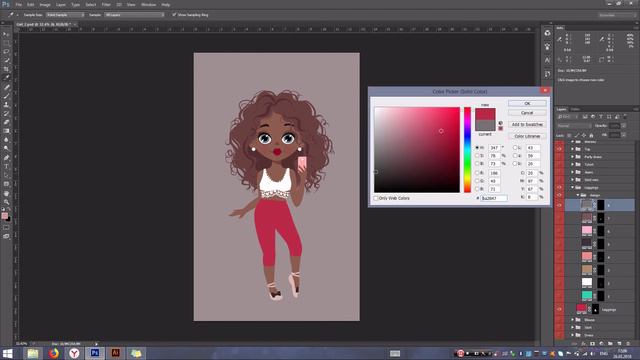Image resolution: width=640 pixels, height=360 pixels.
Task: Open Illustrator from the taskbar
Action: coord(115,353)
